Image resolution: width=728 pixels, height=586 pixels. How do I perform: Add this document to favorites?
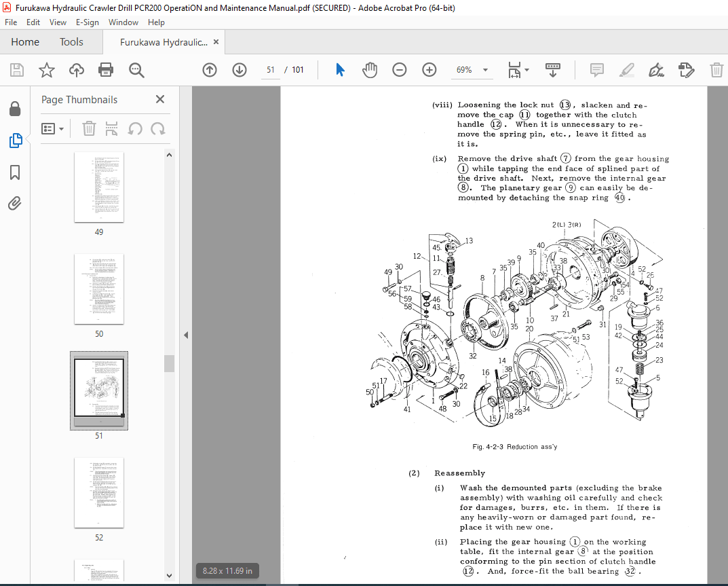coord(45,69)
